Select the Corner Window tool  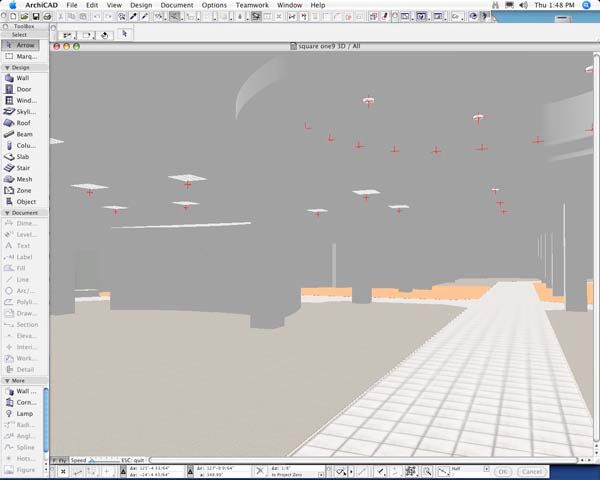21,402
